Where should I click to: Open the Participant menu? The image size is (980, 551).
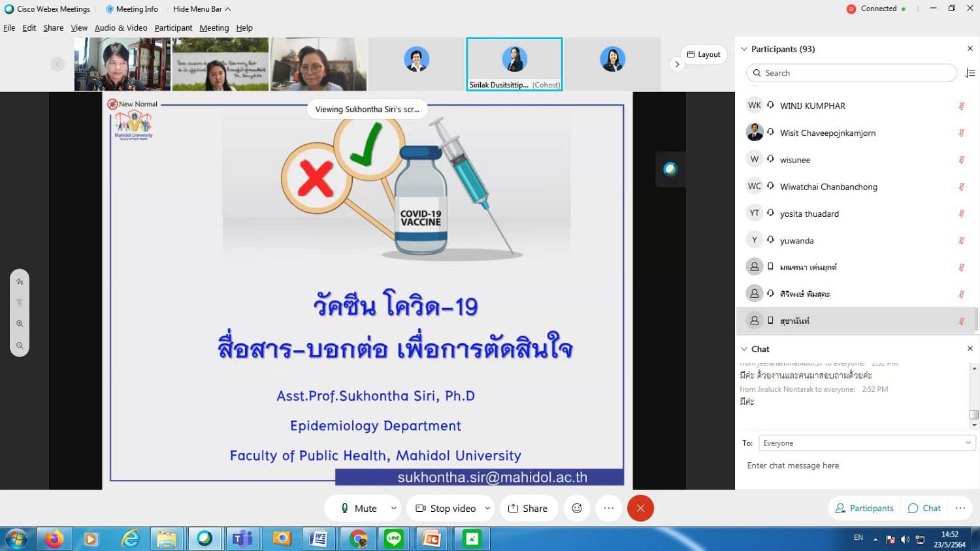tap(173, 28)
